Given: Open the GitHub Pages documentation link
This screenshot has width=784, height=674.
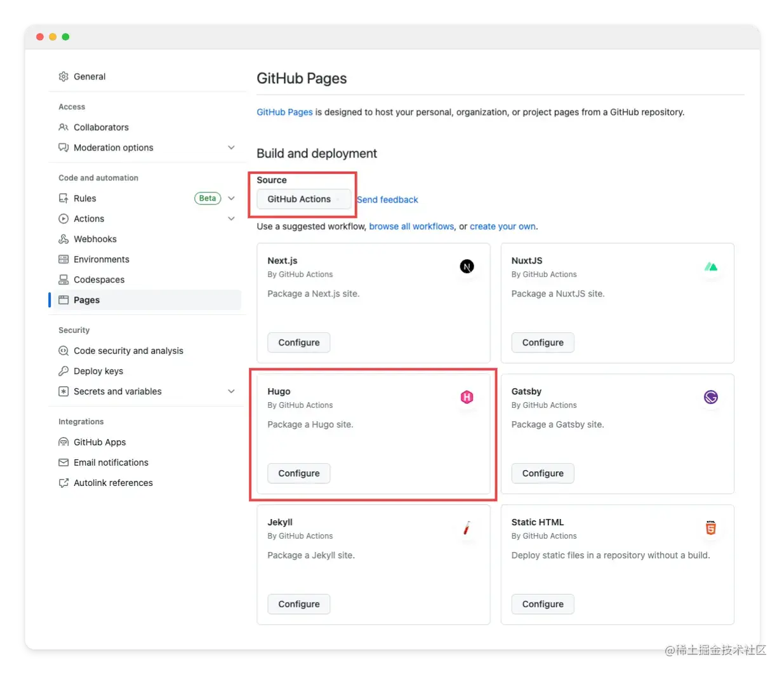Looking at the screenshot, I should (x=284, y=112).
